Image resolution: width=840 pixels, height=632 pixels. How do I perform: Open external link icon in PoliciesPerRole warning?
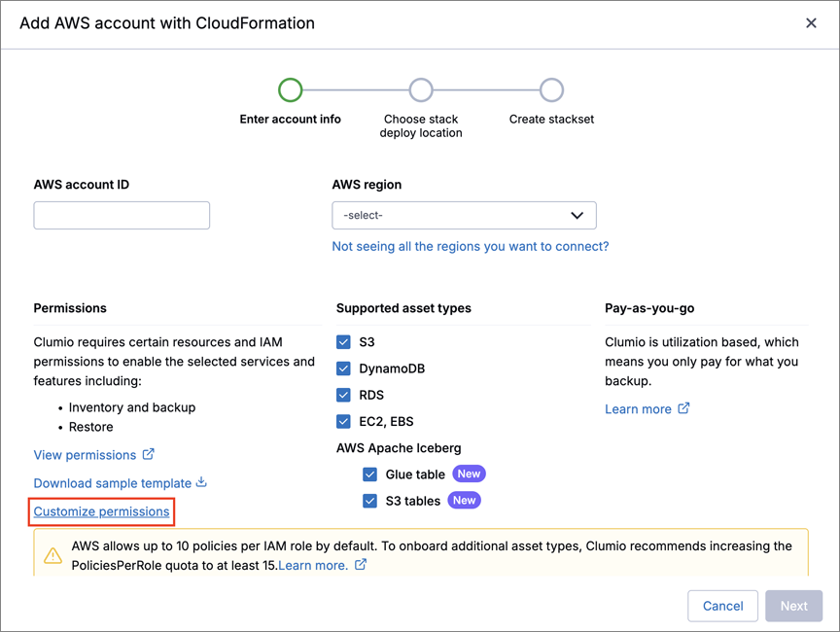point(361,564)
